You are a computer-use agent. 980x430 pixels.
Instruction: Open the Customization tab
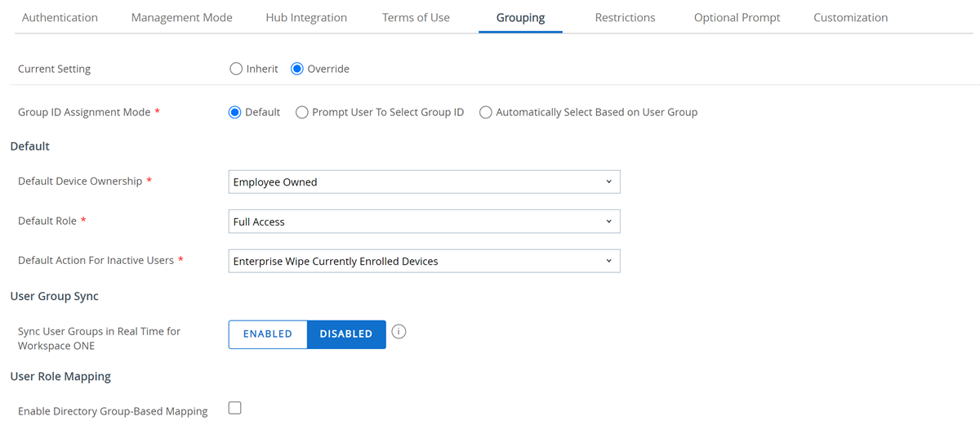click(x=850, y=17)
